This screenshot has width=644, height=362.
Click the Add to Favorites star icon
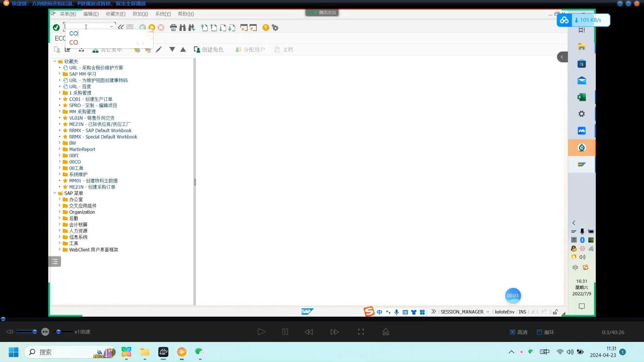coord(137,50)
